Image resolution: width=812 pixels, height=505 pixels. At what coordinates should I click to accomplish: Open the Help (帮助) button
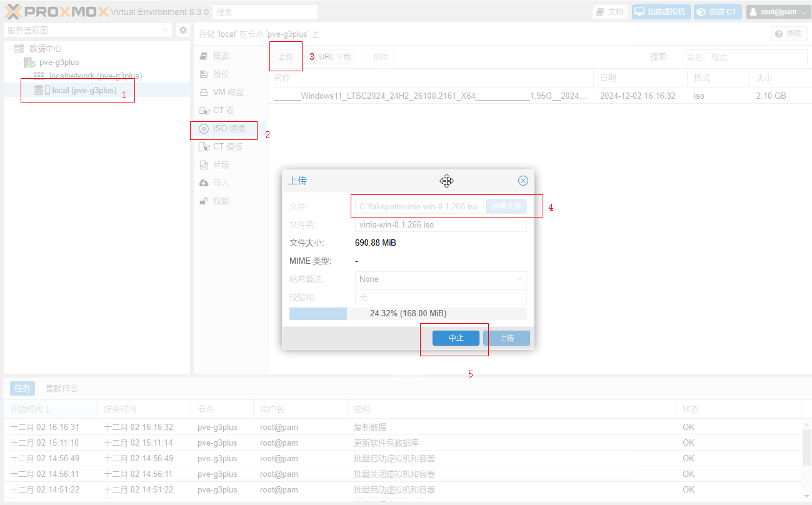point(789,34)
